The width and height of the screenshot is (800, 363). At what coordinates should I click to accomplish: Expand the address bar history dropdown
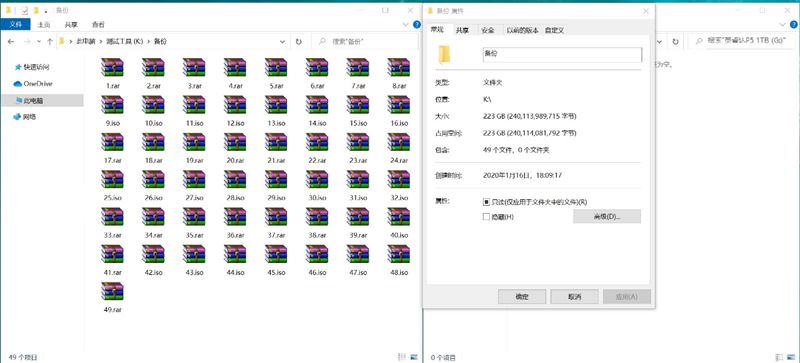pos(282,41)
